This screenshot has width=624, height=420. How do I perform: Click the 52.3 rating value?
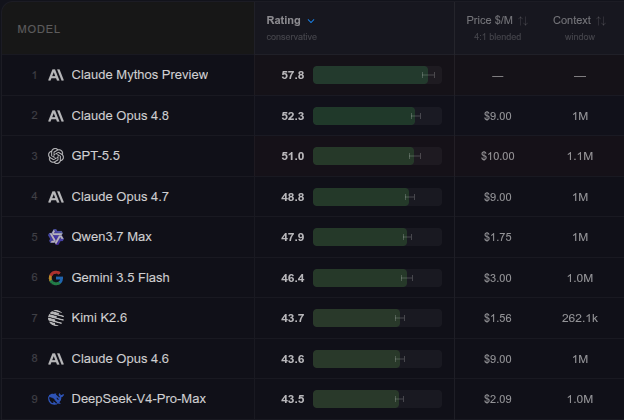tap(292, 116)
